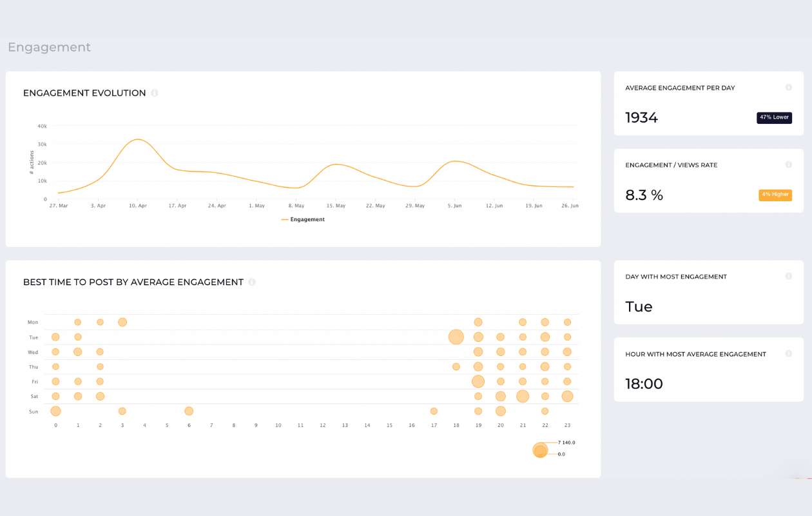Select the Sunday bubble at hour 20
The height and width of the screenshot is (516, 812).
(x=501, y=411)
